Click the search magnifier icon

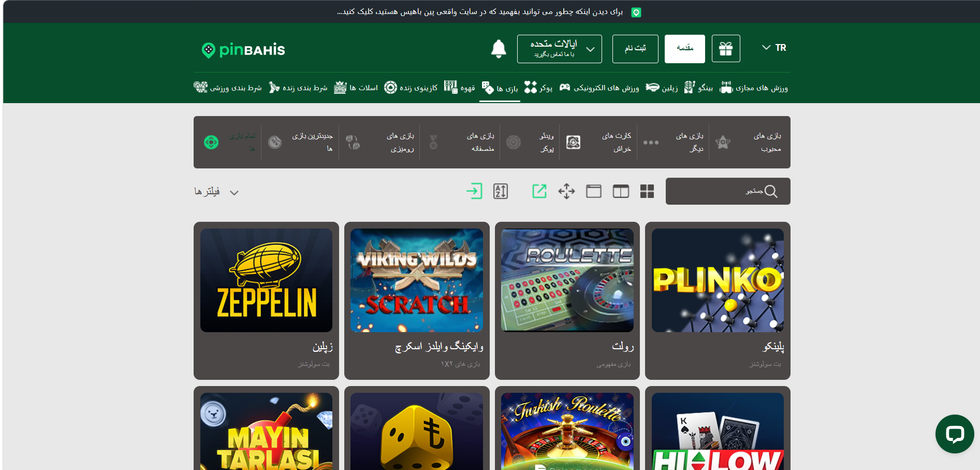(x=771, y=191)
